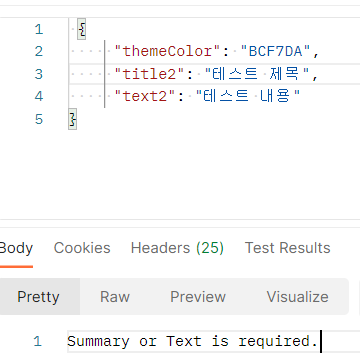360x362 pixels.
Task: Place cursor in the "테스트 제목" value
Action: click(257, 74)
